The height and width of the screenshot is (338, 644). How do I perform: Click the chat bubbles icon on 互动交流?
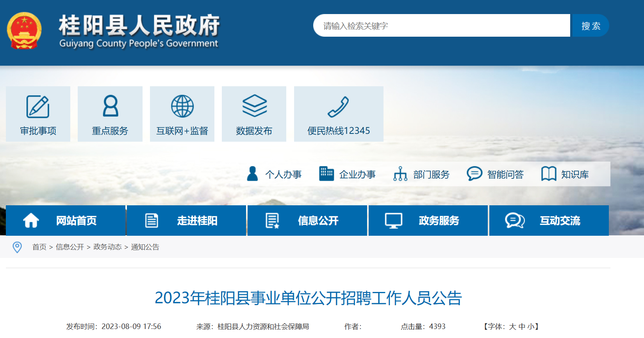pyautogui.click(x=515, y=221)
